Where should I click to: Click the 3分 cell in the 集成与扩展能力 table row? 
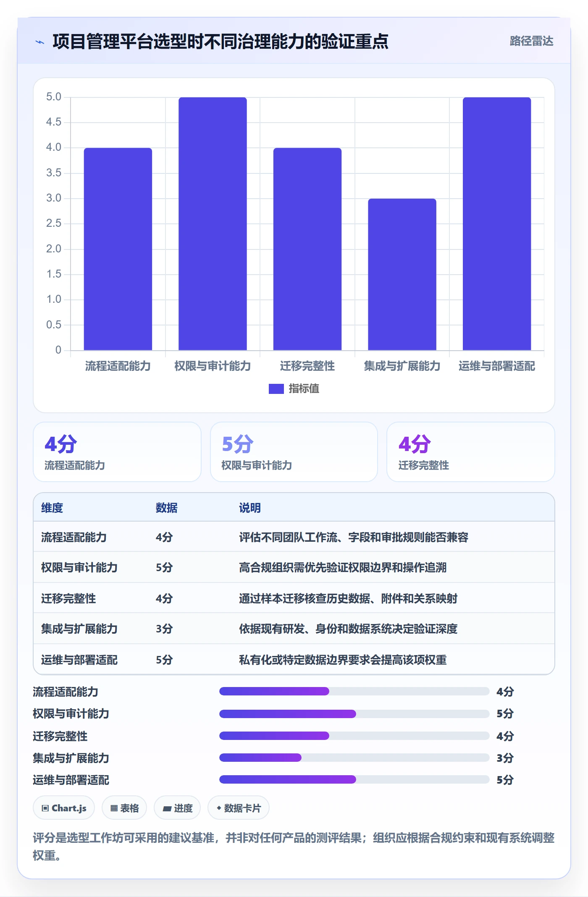[x=164, y=629]
